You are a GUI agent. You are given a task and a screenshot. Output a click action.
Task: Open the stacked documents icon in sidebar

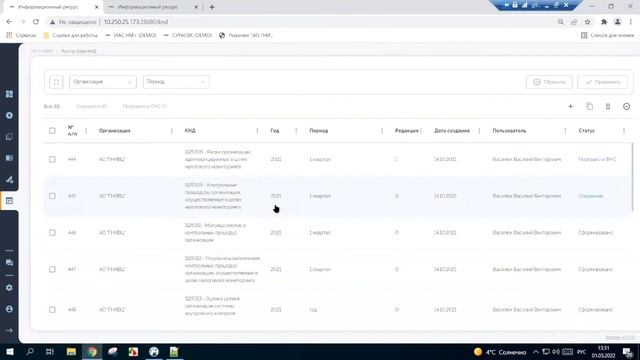click(9, 137)
